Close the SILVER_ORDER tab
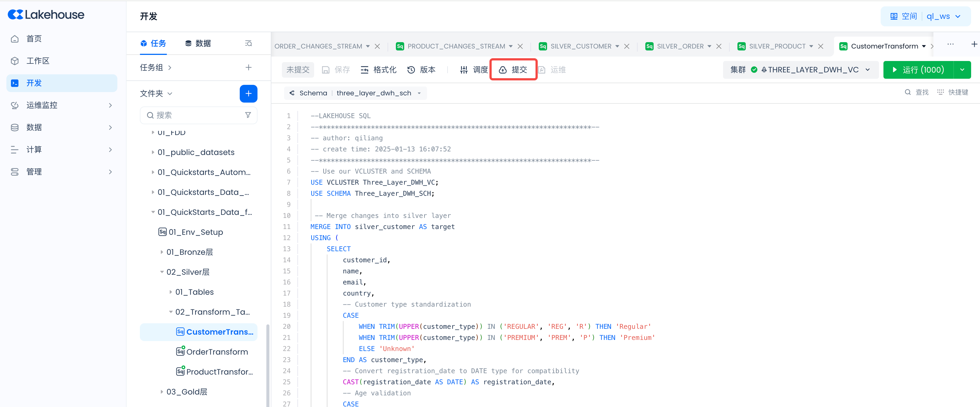The height and width of the screenshot is (407, 980). click(x=719, y=46)
